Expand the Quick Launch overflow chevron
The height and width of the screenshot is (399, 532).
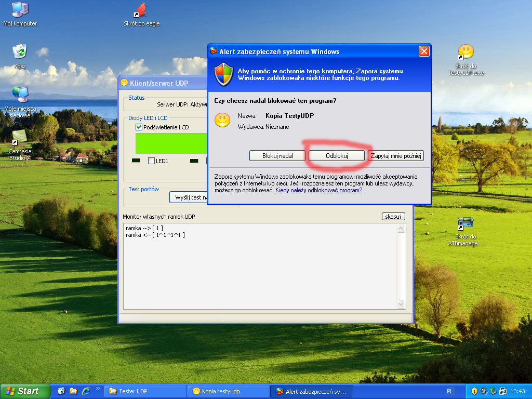click(98, 389)
